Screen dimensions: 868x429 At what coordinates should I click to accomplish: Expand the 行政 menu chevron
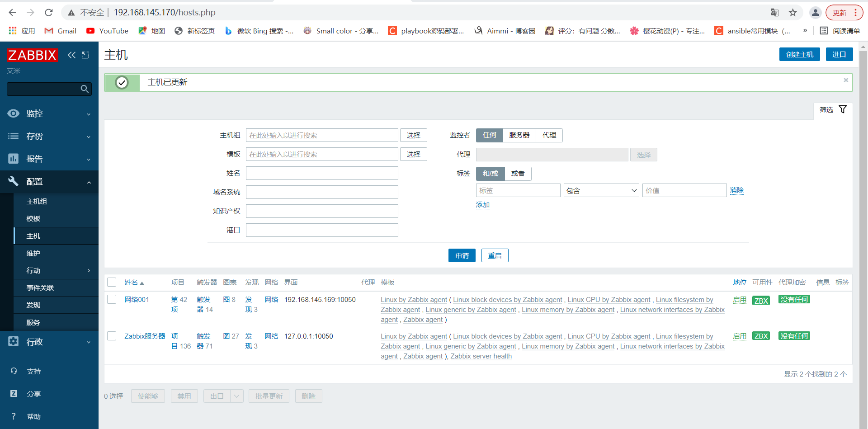(x=89, y=342)
